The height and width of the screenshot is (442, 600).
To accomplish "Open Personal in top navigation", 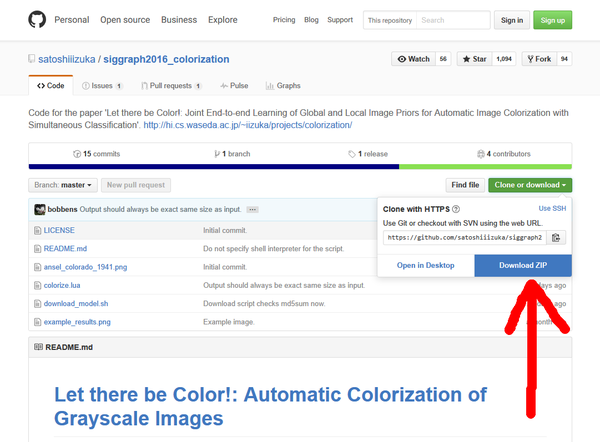I will tap(72, 20).
